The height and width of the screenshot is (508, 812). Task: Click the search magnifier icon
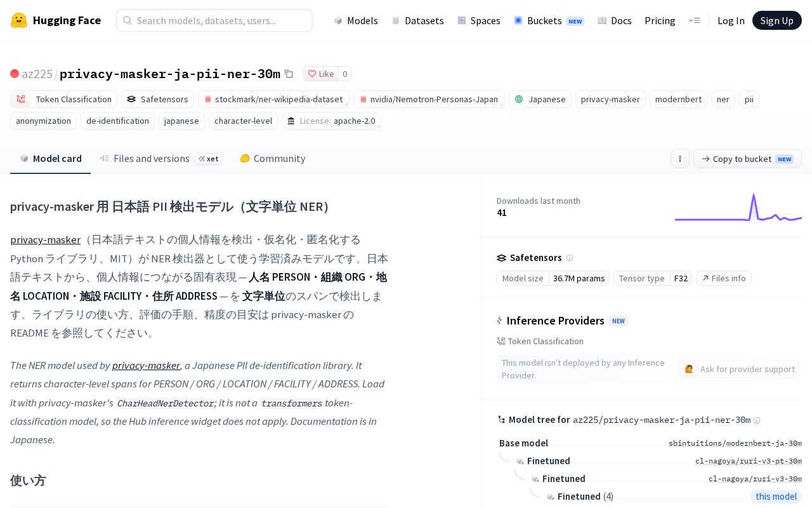pyautogui.click(x=128, y=20)
